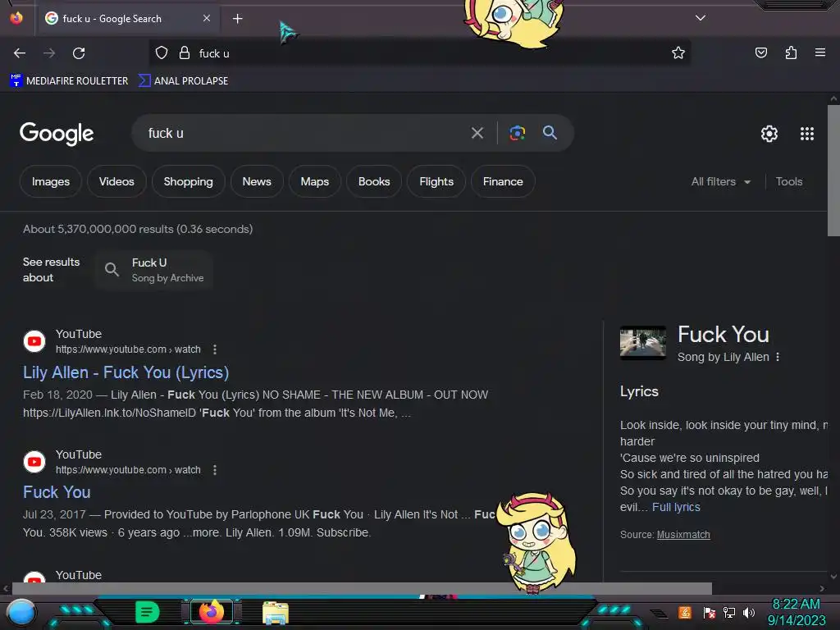Click the Action Center flag tray icon

(710, 612)
